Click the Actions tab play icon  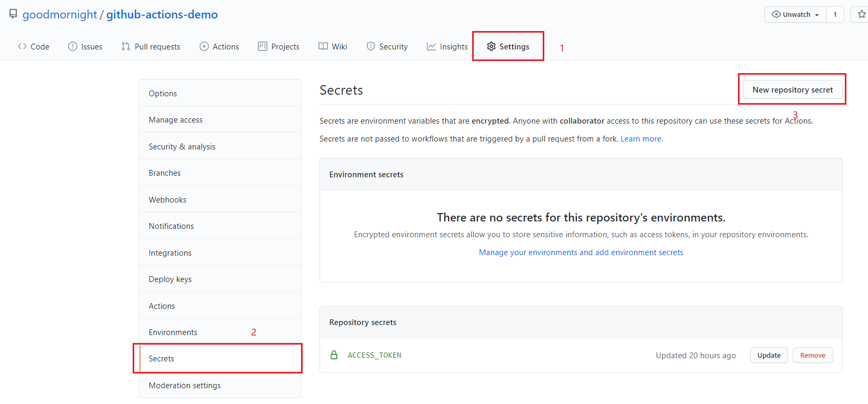pyautogui.click(x=204, y=46)
